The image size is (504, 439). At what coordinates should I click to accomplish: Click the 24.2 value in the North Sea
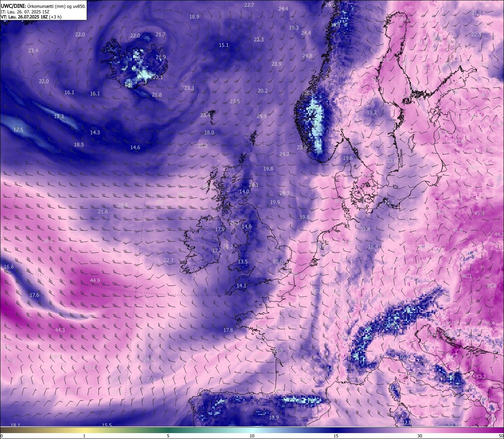(x=284, y=154)
